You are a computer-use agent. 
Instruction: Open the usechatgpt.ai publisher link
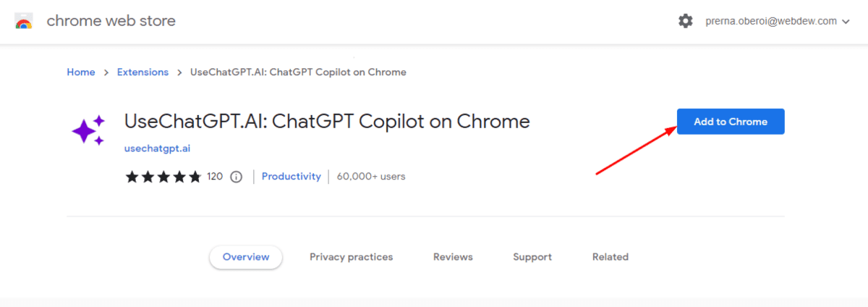(x=157, y=148)
